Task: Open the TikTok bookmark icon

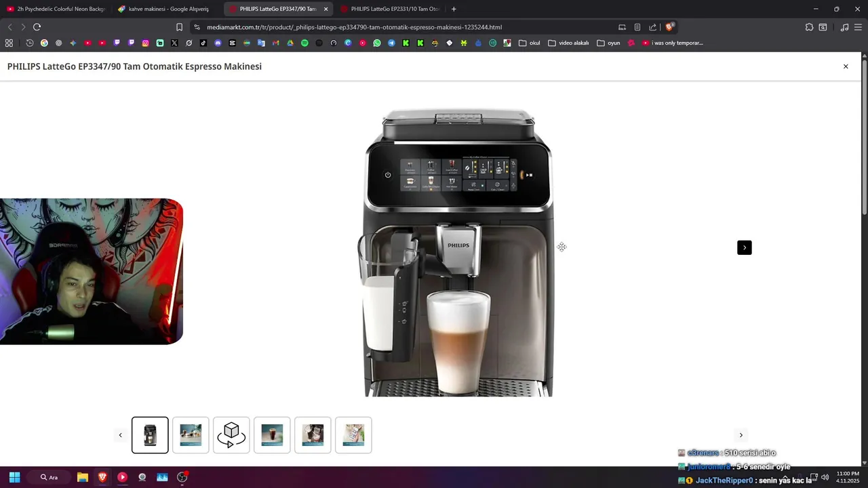Action: click(x=203, y=43)
